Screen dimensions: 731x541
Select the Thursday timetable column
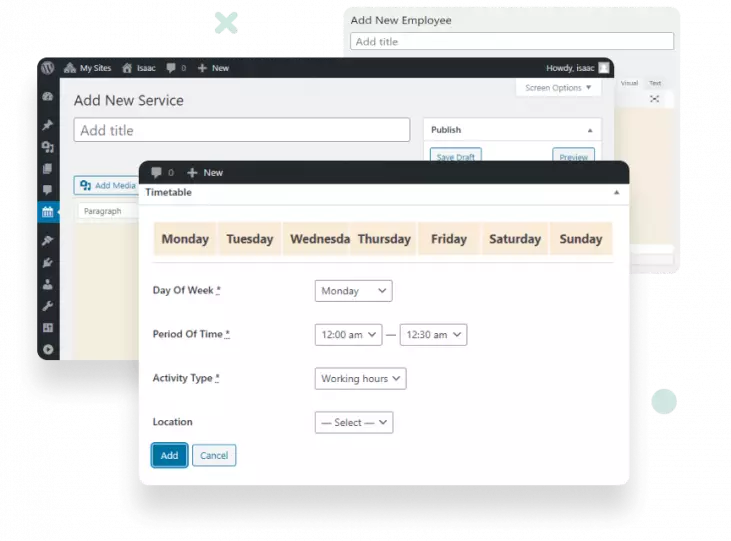click(x=384, y=239)
